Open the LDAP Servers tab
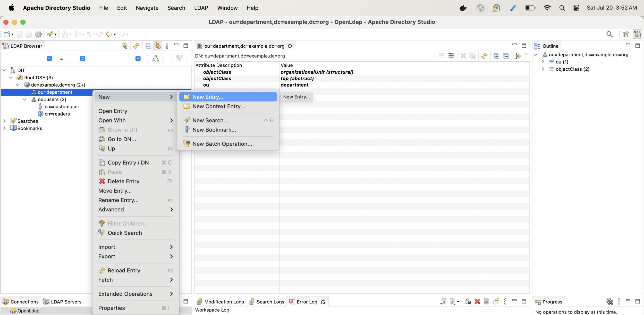The image size is (644, 315). pos(66,302)
